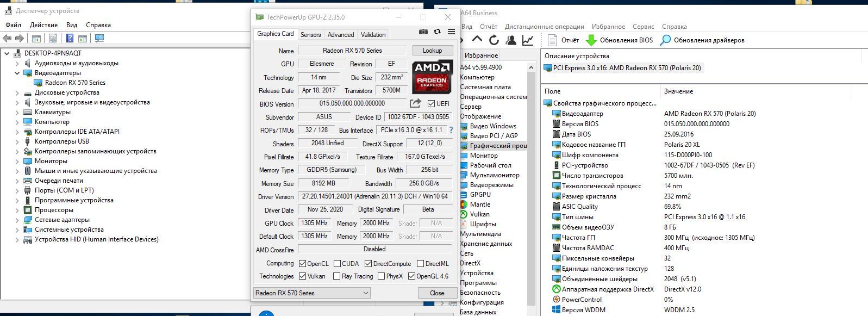Viewport: 868px width, 316px height.
Task: Click the Device Manager help icon
Action: [70, 38]
